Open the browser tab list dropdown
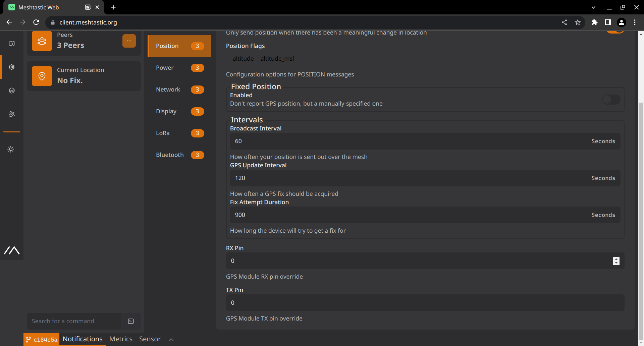 pyautogui.click(x=593, y=7)
